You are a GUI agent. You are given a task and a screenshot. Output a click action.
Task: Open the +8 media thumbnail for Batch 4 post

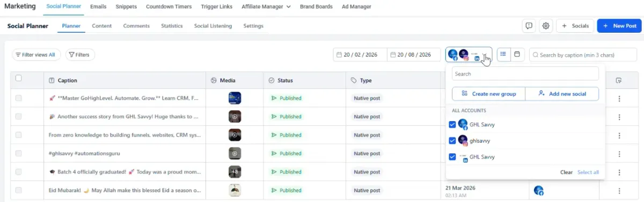235,172
